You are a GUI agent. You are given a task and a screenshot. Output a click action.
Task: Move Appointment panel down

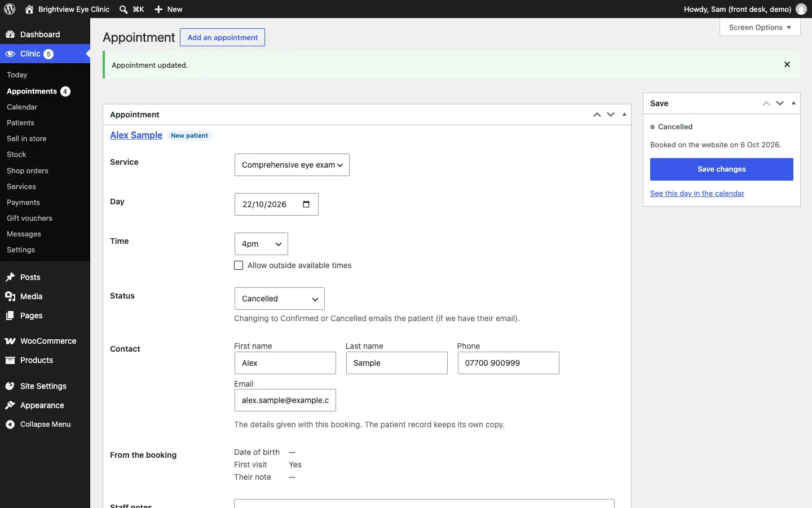coord(611,115)
